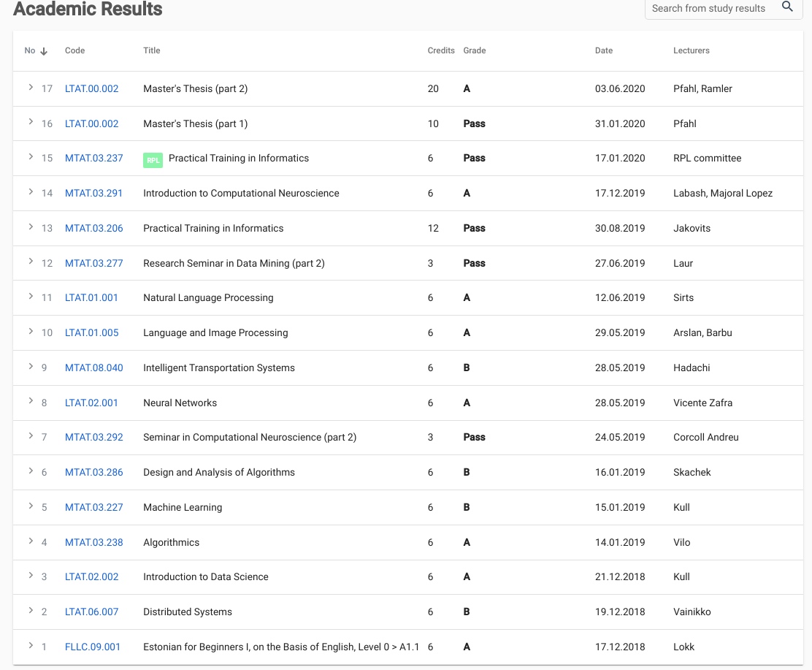Expand row 11 Natural Language Processing

tap(31, 297)
